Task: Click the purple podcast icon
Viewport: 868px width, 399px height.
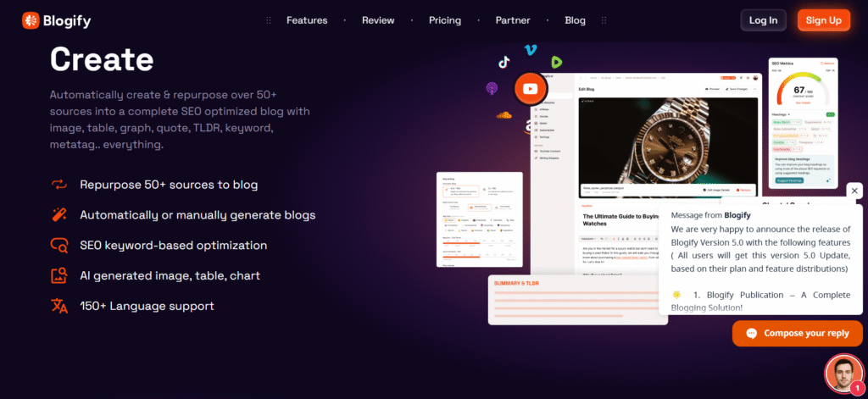Action: (x=492, y=88)
